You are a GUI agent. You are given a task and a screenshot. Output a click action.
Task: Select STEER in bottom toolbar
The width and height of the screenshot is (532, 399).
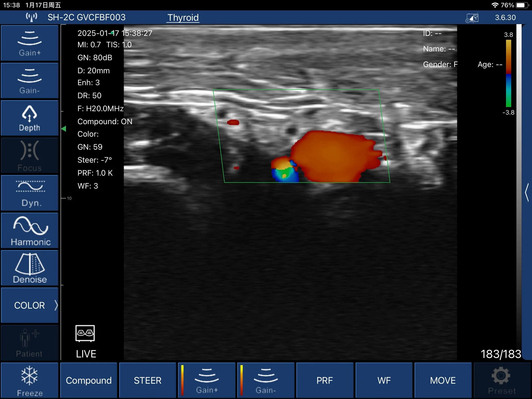(148, 380)
